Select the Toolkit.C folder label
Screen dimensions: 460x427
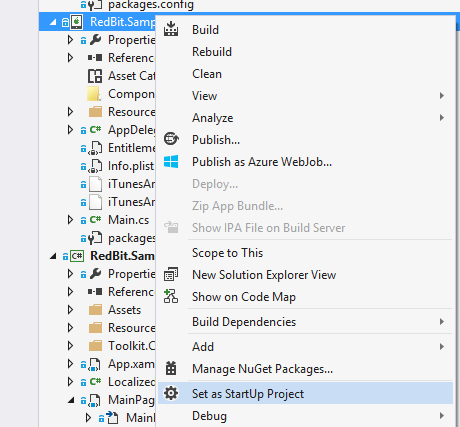pyautogui.click(x=132, y=346)
